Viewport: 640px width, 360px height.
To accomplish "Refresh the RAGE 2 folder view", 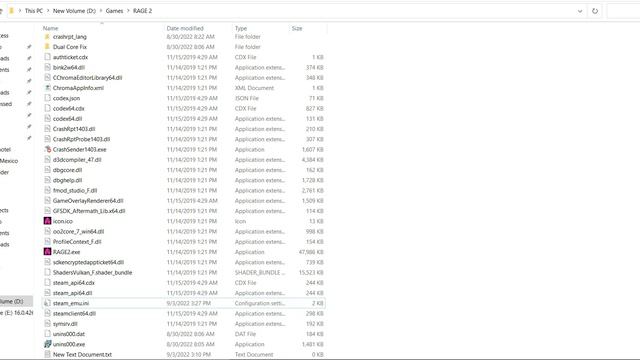I will (x=595, y=11).
